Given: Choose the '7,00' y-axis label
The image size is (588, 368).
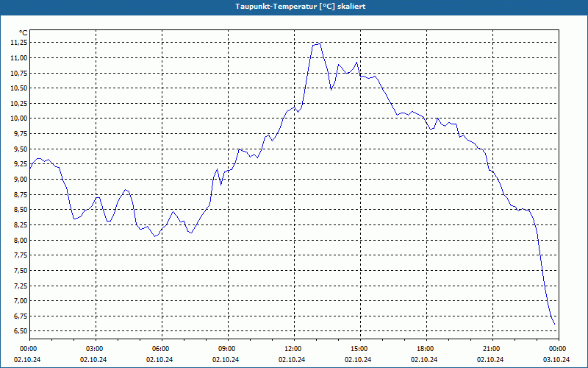Looking at the screenshot, I should pyautogui.click(x=20, y=301).
